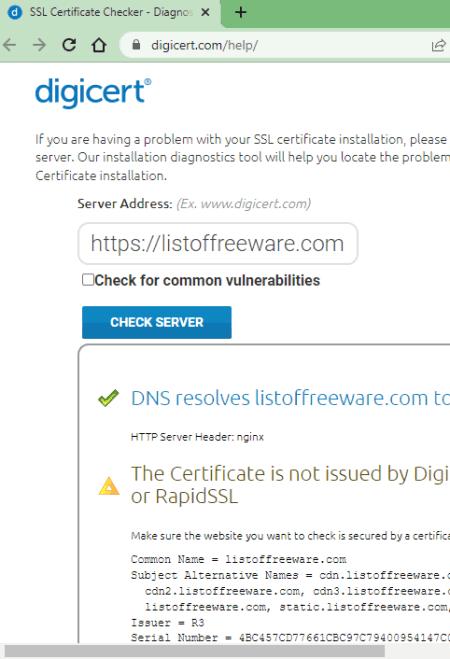Click the CHECK SERVER button
Image resolution: width=450 pixels, height=659 pixels.
(x=157, y=322)
